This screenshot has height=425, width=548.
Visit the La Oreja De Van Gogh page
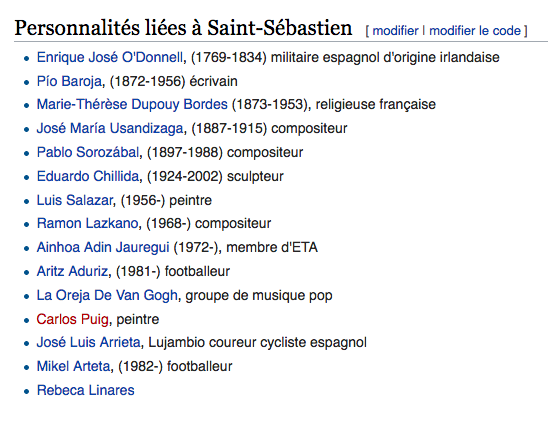(107, 295)
